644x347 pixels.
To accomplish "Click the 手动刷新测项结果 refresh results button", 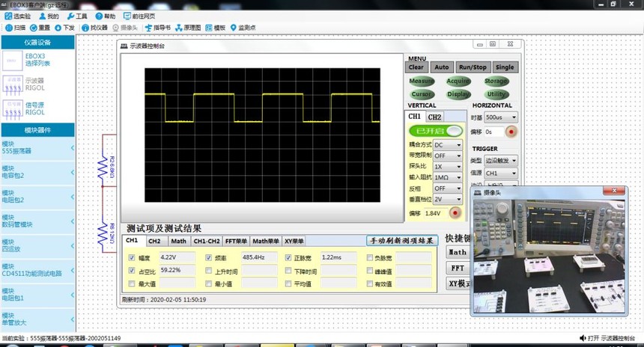I will 402,241.
